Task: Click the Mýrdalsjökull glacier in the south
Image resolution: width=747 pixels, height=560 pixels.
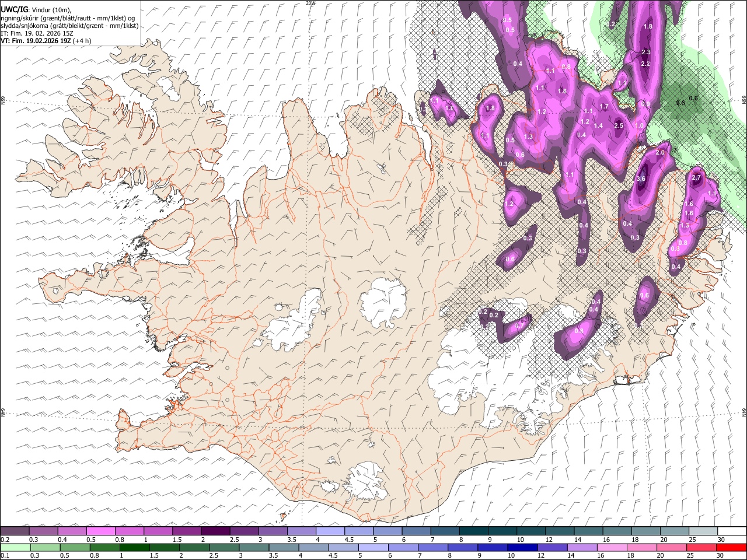Action: click(366, 481)
